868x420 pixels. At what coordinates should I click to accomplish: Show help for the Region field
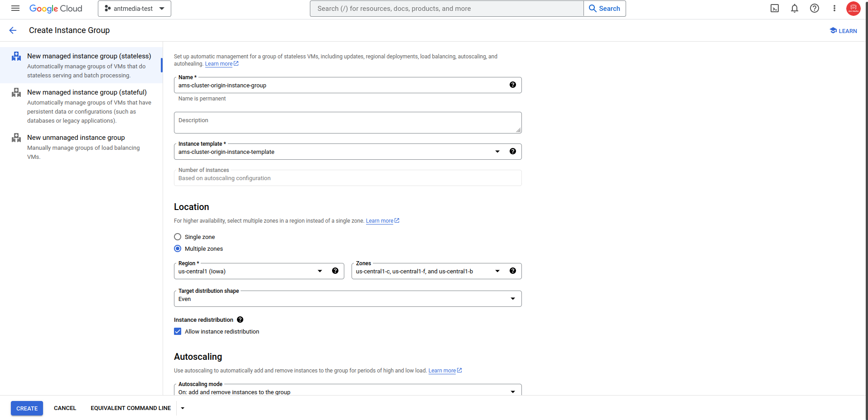[x=335, y=271]
